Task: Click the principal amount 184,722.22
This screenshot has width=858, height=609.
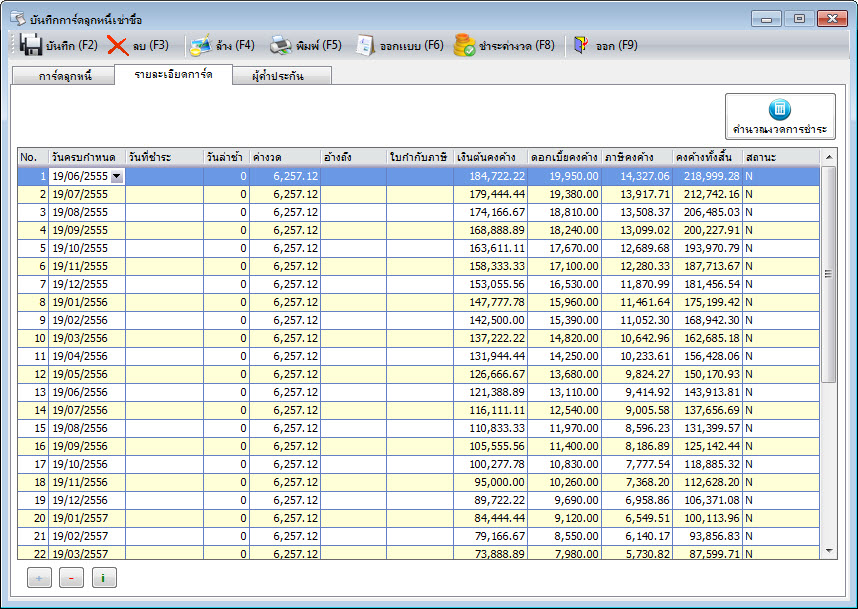Action: pyautogui.click(x=490, y=176)
